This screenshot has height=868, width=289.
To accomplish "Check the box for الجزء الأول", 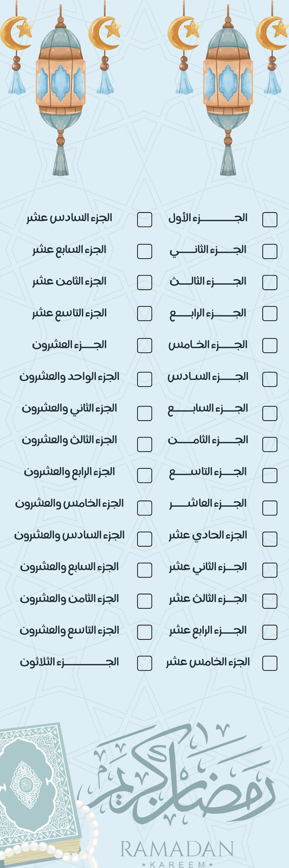I will click(269, 219).
